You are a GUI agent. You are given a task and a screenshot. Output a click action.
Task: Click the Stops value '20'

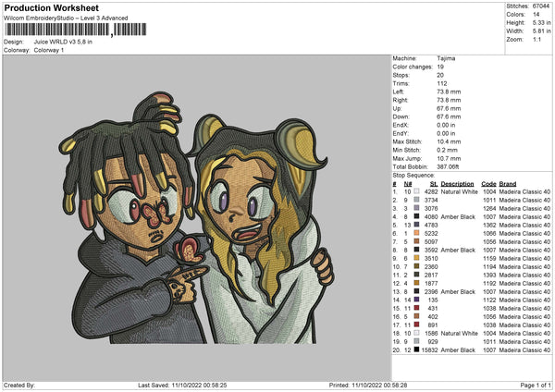pyautogui.click(x=440, y=75)
